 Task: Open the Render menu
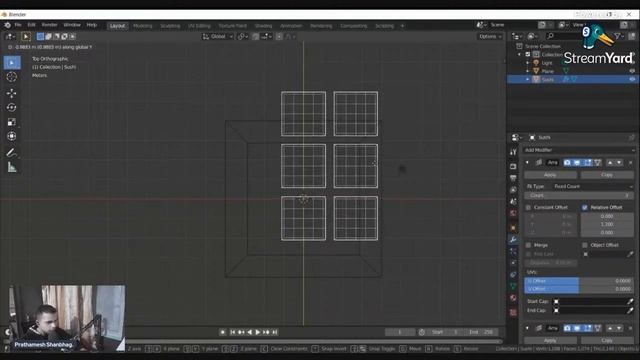click(49, 25)
